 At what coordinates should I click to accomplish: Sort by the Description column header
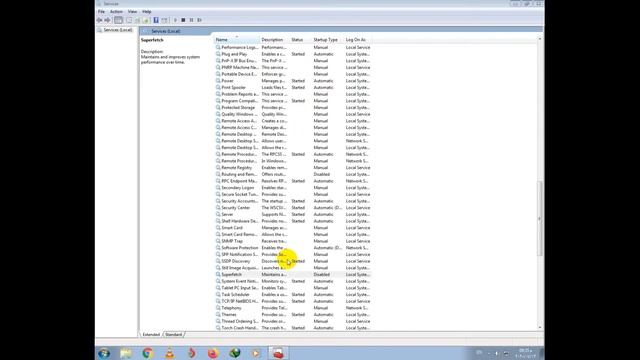tap(275, 40)
